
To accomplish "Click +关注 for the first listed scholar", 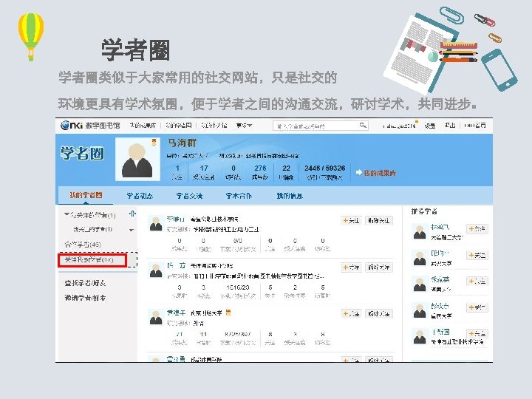I will (x=351, y=220).
